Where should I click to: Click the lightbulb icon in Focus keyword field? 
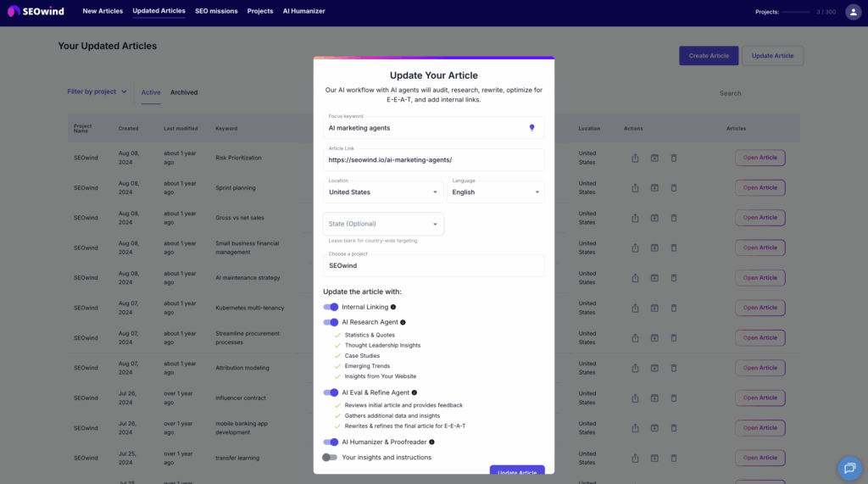532,127
